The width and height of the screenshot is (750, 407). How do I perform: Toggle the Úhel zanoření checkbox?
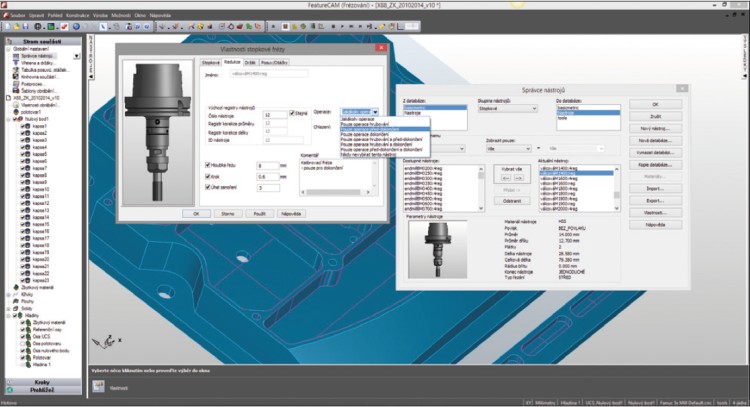(207, 187)
